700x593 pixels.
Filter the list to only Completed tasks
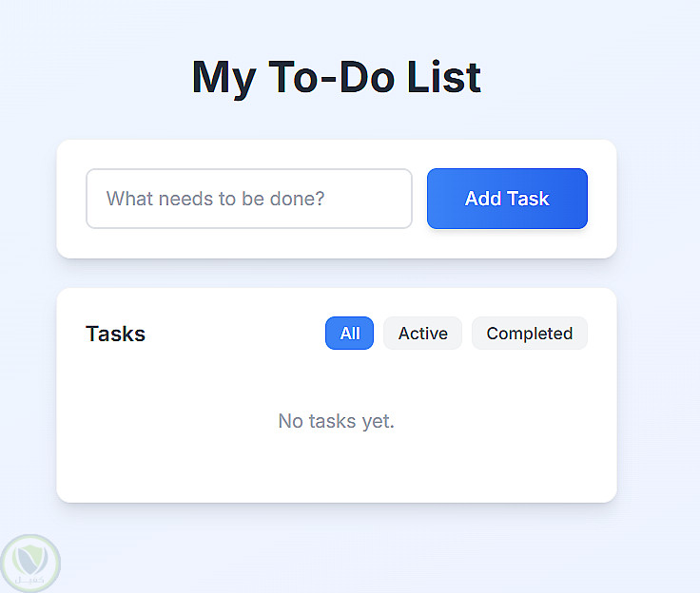point(529,334)
